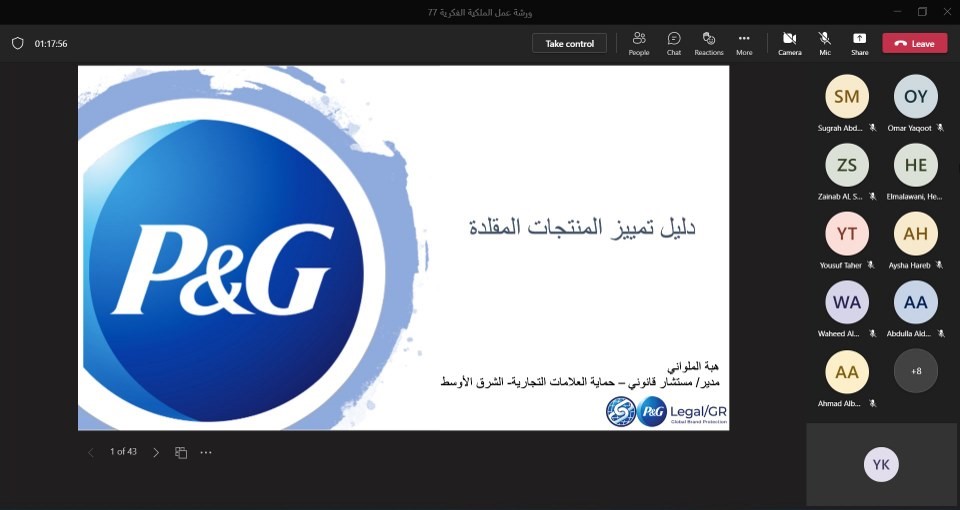Screen dimensions: 960x510
Task: Click the meeting security shield icon
Action: 18,43
